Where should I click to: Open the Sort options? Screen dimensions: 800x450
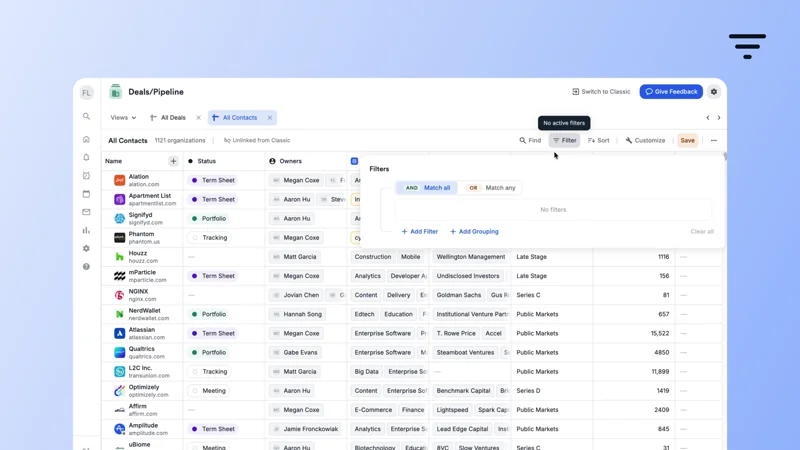tap(598, 140)
